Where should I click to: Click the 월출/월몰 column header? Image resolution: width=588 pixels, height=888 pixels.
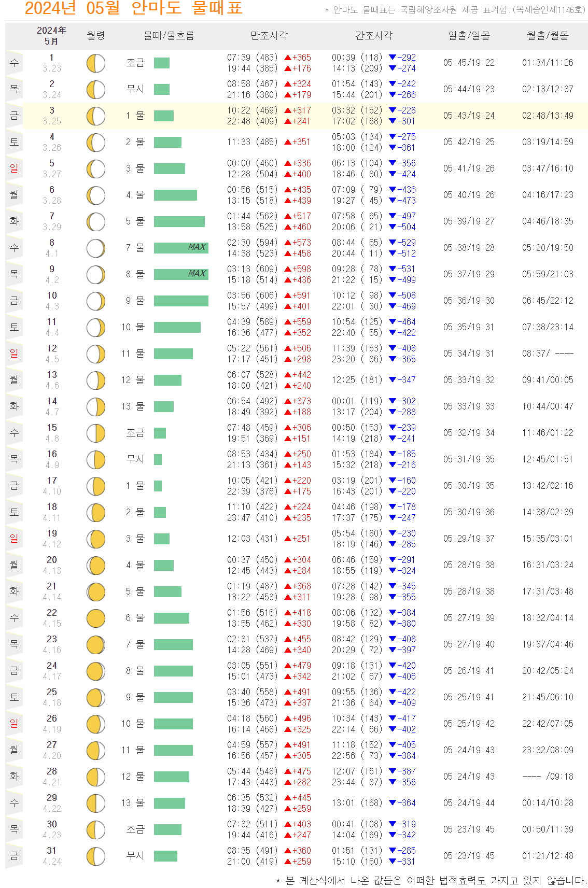(548, 35)
